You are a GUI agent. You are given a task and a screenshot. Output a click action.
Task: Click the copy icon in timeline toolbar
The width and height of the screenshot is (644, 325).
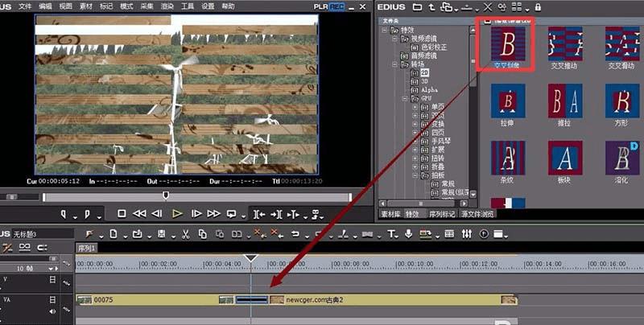click(x=203, y=234)
